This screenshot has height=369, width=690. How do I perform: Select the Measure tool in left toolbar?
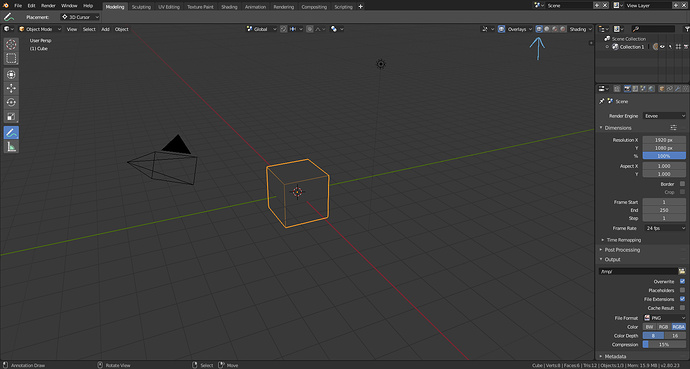tap(11, 146)
